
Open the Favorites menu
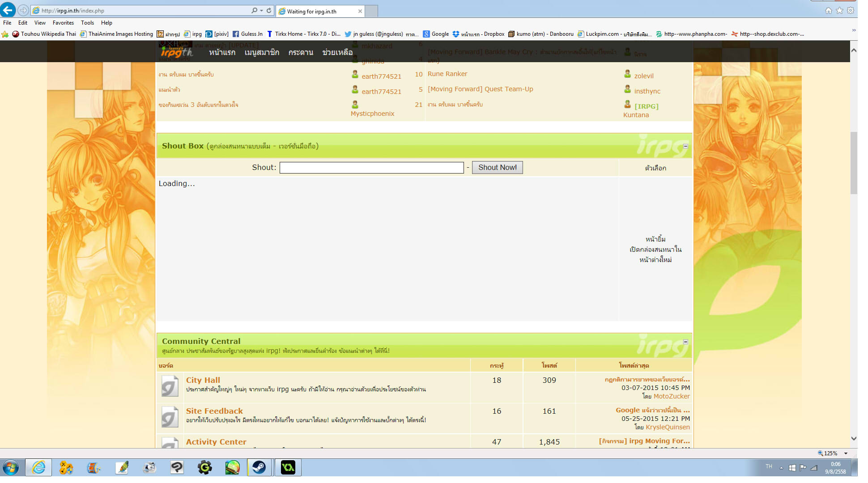(x=63, y=23)
